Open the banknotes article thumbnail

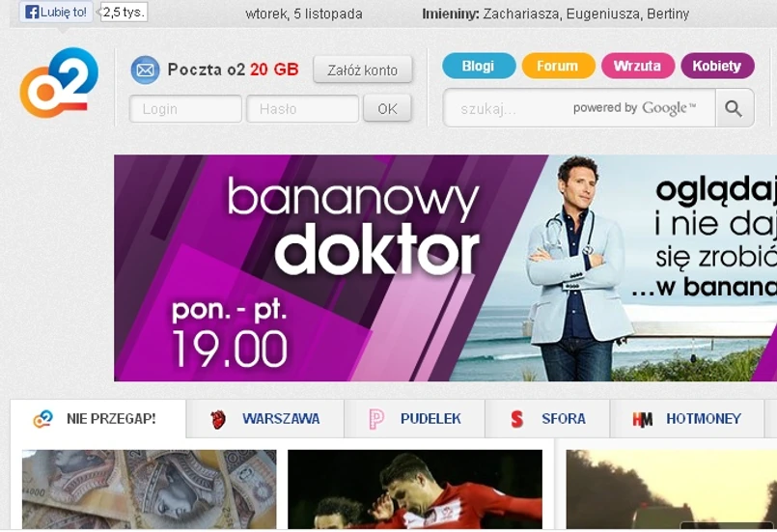[x=150, y=490]
